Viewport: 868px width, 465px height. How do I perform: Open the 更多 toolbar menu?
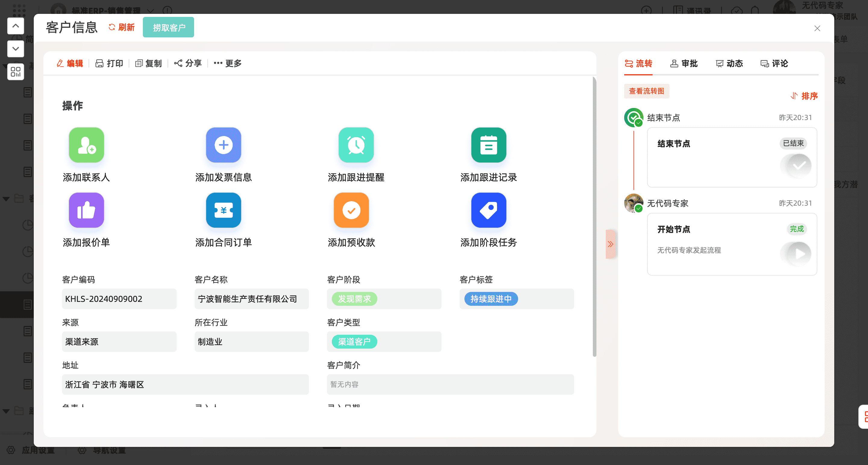point(228,63)
